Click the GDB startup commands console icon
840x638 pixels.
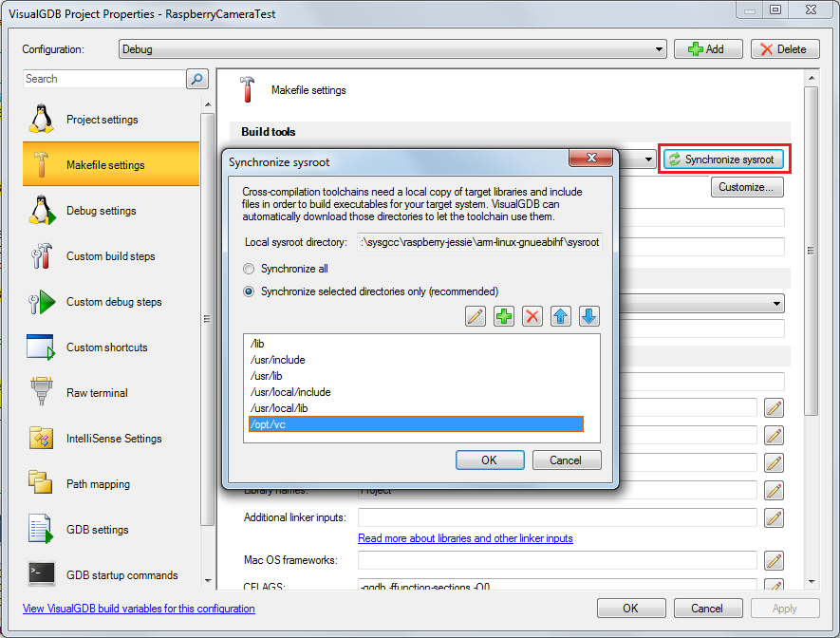coord(42,573)
